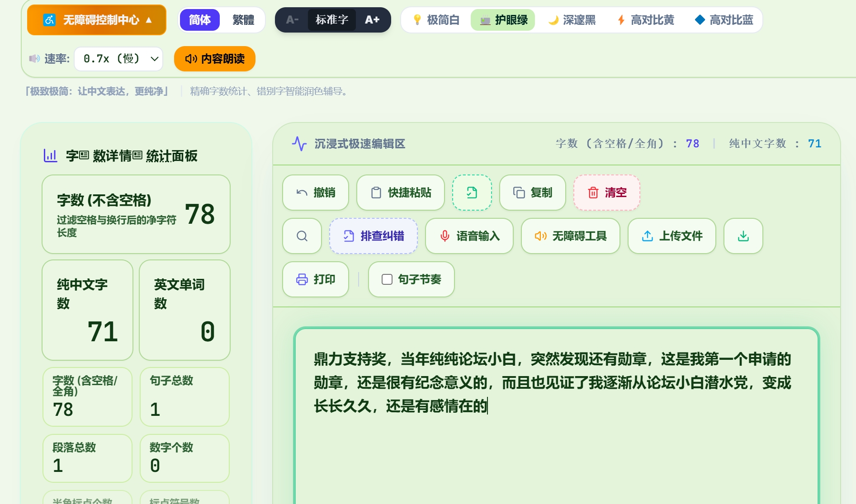Click the download icon button
856x504 pixels.
click(x=743, y=236)
